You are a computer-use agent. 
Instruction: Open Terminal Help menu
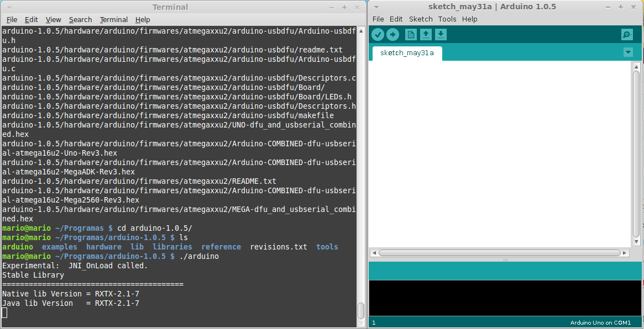[143, 19]
